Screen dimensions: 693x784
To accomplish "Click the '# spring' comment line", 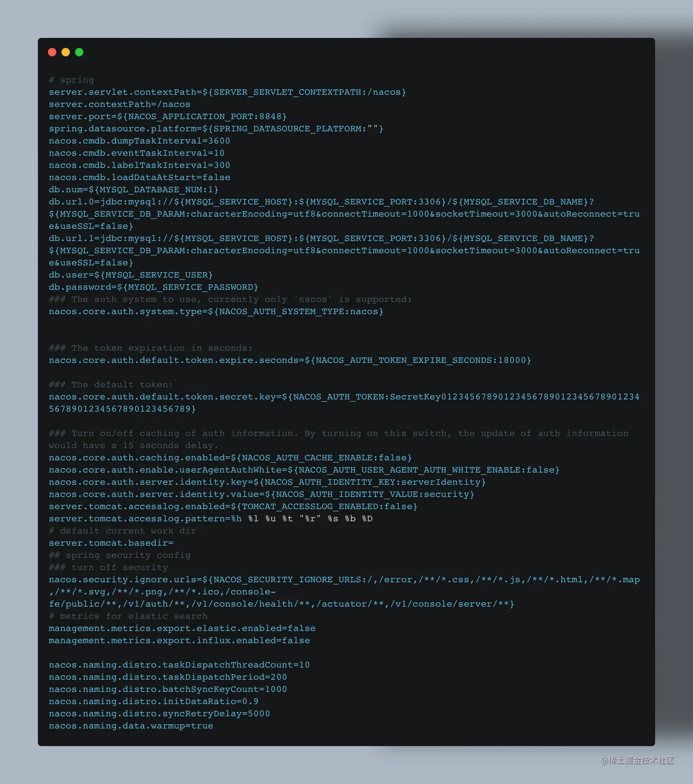I will point(71,80).
